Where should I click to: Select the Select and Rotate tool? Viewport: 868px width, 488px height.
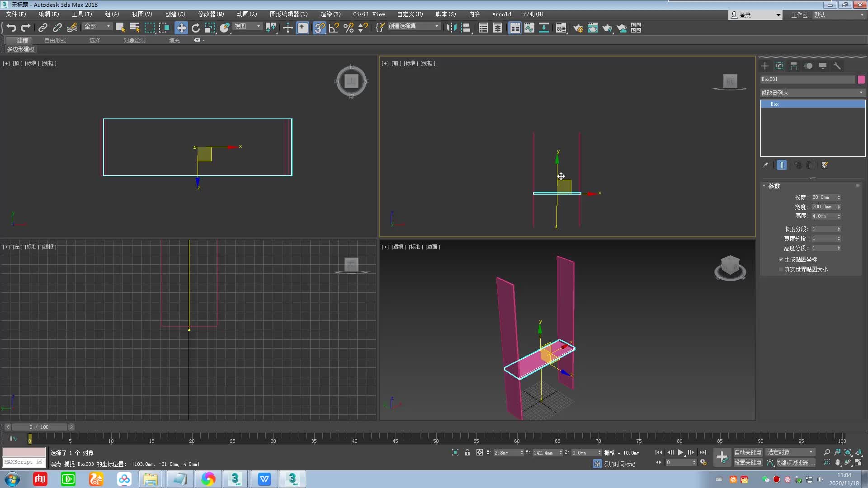click(x=195, y=28)
